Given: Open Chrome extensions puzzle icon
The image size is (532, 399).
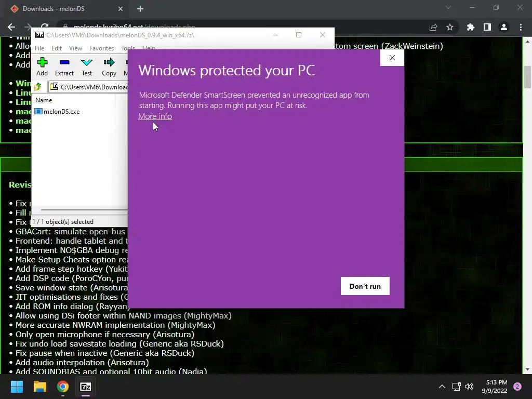Looking at the screenshot, I should [470, 27].
